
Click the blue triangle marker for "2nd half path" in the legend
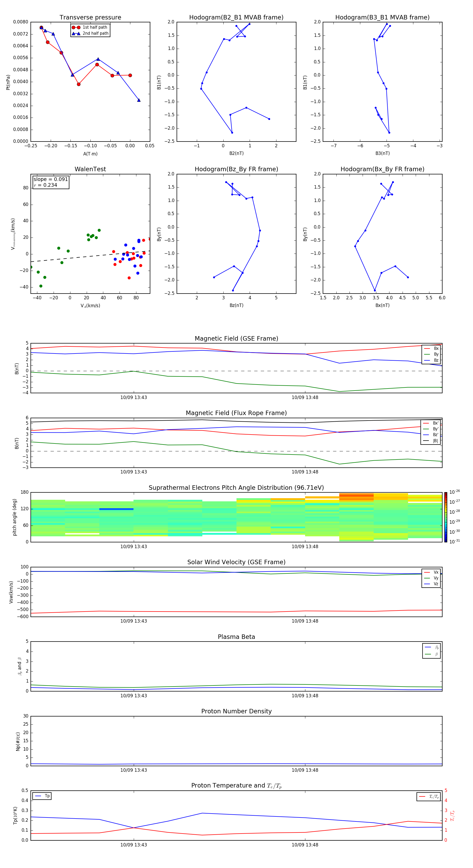tap(76, 33)
